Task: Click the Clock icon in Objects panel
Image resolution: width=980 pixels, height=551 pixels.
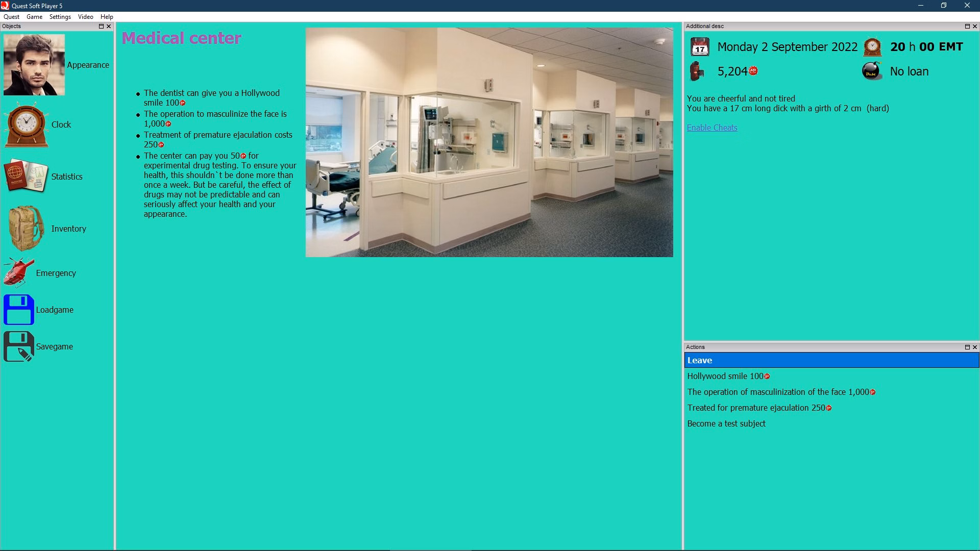Action: 27,124
